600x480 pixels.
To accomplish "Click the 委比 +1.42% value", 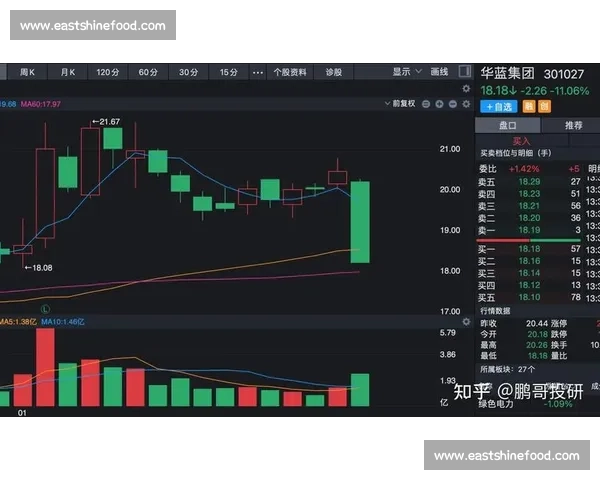I will point(524,169).
